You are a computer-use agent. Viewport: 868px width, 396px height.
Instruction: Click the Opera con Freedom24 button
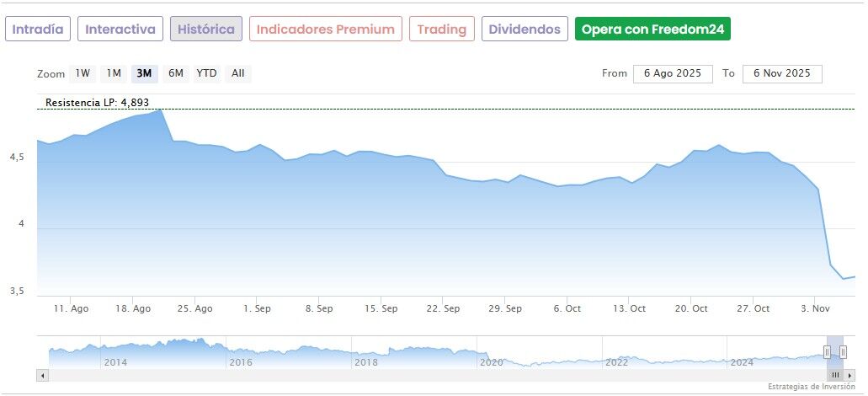tap(652, 29)
